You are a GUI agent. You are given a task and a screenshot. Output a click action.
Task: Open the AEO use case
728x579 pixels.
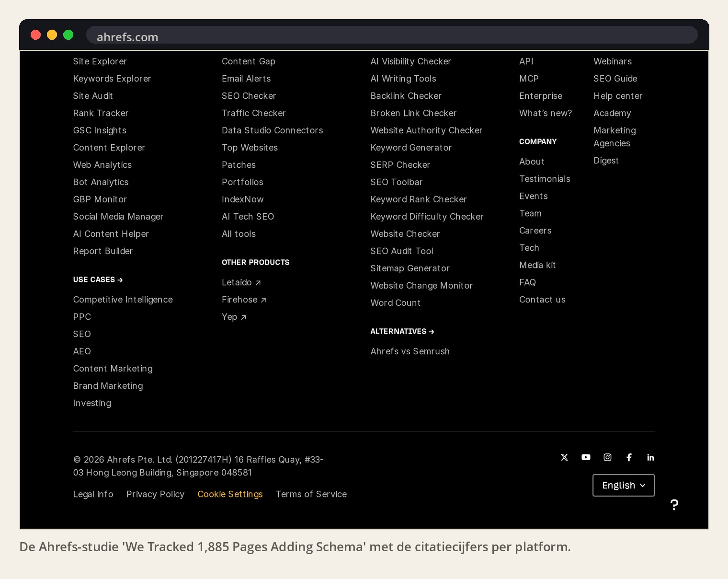tap(82, 351)
